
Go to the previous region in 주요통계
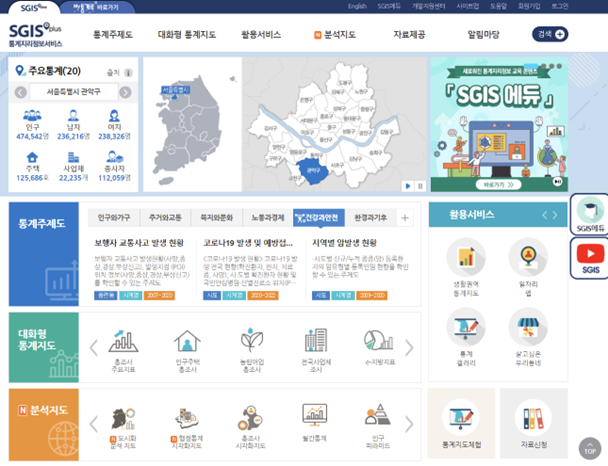click(21, 92)
